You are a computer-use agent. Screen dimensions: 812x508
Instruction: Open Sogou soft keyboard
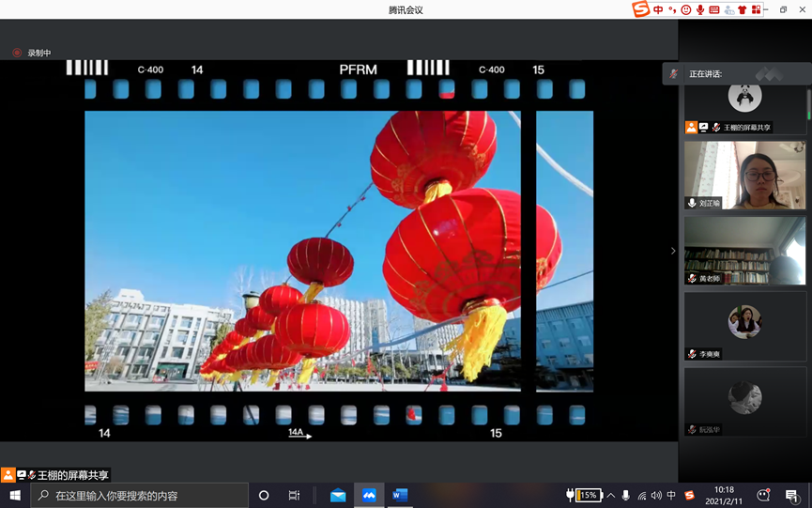[x=714, y=9]
